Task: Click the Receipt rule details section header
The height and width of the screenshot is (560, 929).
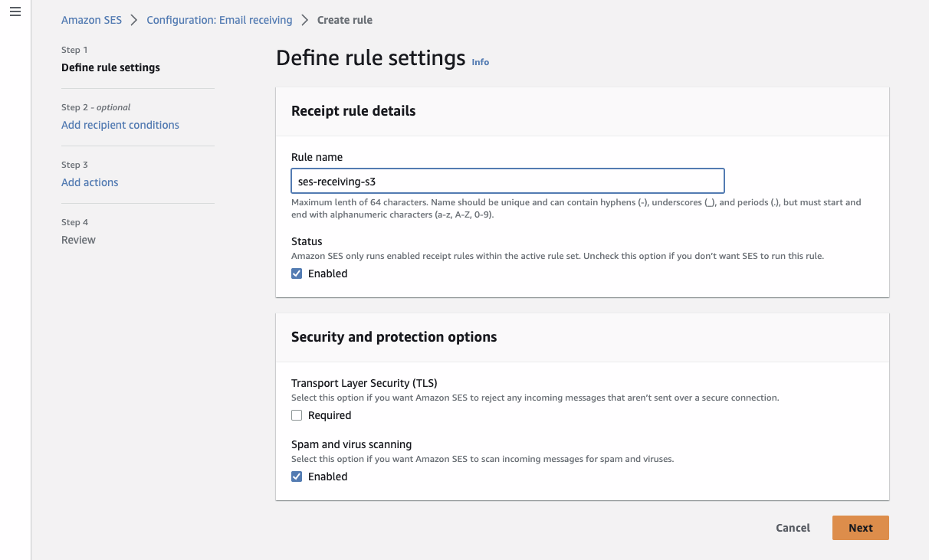Action: tap(353, 110)
